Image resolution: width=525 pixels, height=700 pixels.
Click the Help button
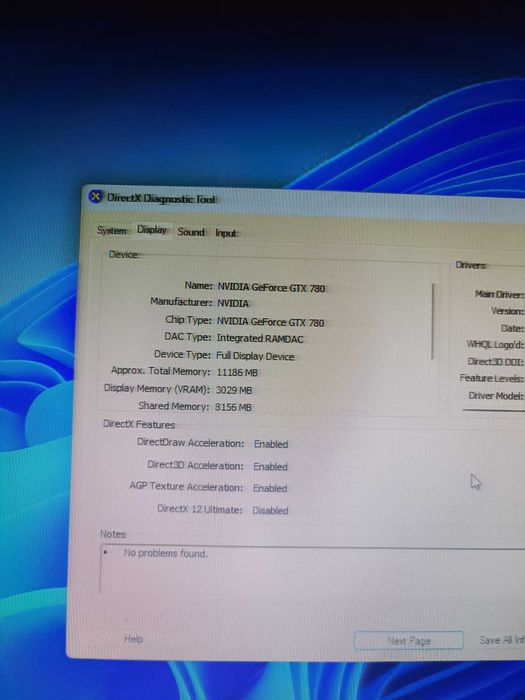tap(133, 639)
